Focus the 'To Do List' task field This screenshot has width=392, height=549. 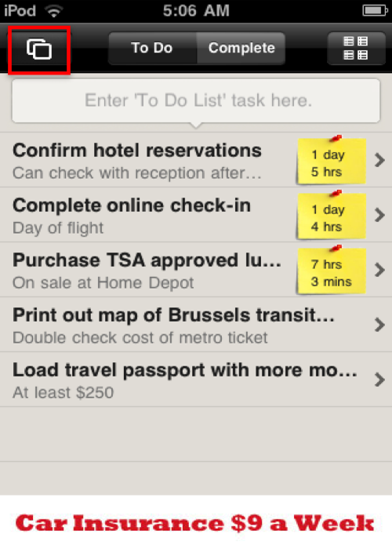pos(196,101)
